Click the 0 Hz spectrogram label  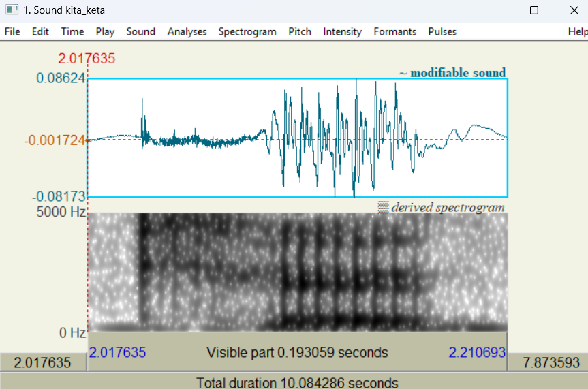pos(72,332)
